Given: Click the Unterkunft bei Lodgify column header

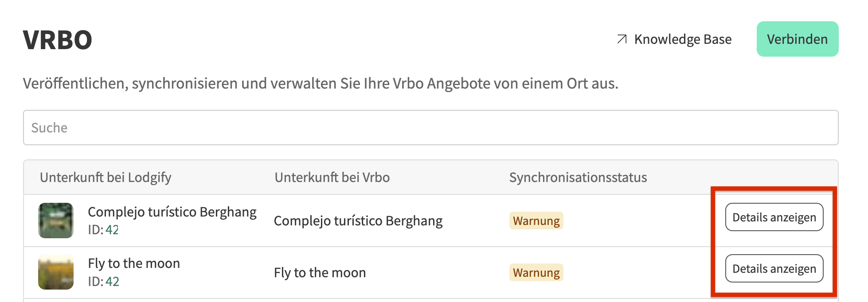Looking at the screenshot, I should [x=106, y=178].
